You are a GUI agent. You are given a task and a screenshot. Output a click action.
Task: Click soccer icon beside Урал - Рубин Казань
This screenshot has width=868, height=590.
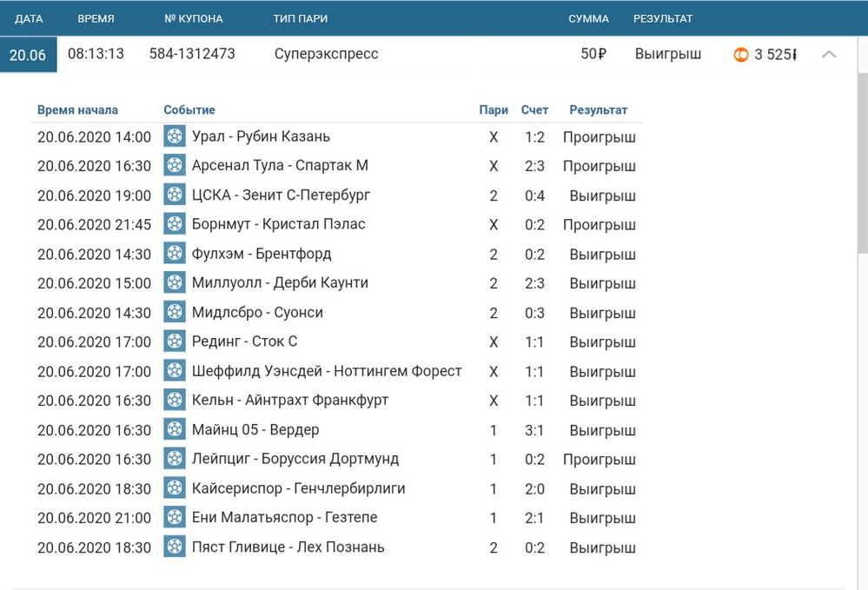pyautogui.click(x=175, y=136)
